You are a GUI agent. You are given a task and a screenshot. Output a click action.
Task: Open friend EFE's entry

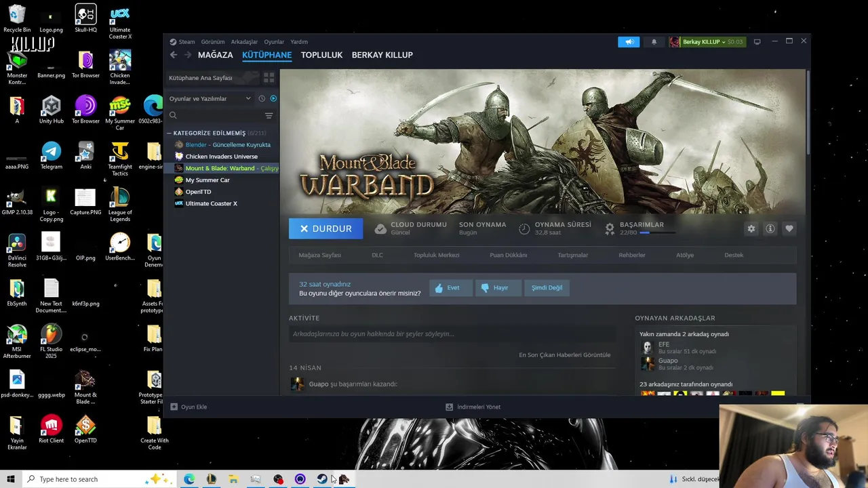[678, 348]
